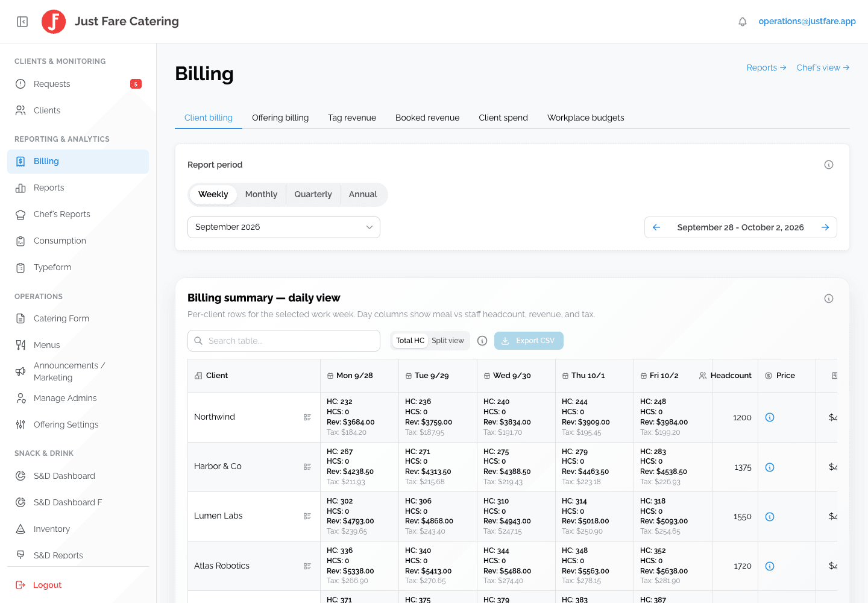Go to previous week arrow

[656, 227]
